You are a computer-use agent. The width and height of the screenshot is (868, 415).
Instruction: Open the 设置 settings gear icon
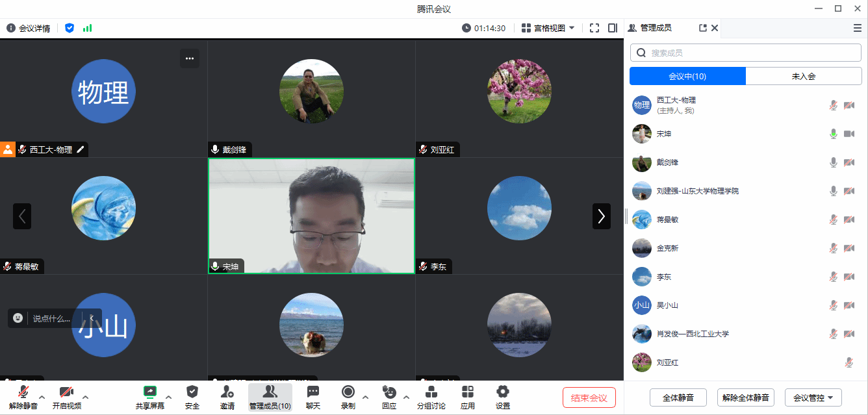[502, 392]
